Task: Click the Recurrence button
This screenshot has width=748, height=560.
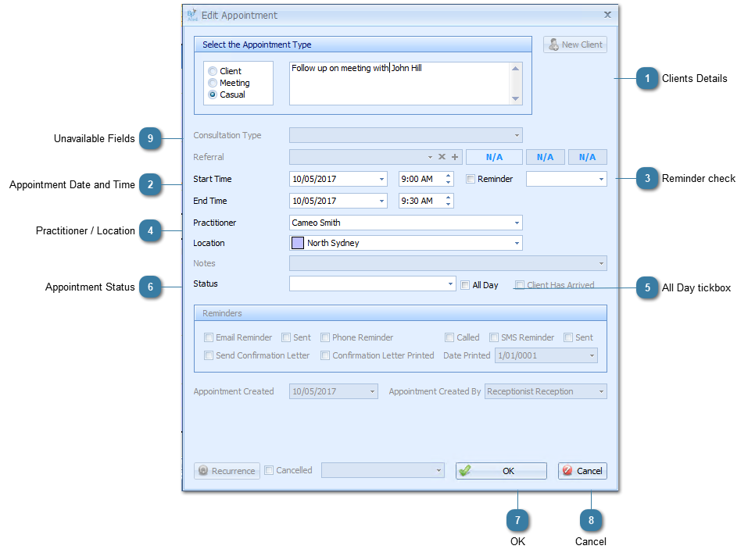Action: point(227,471)
